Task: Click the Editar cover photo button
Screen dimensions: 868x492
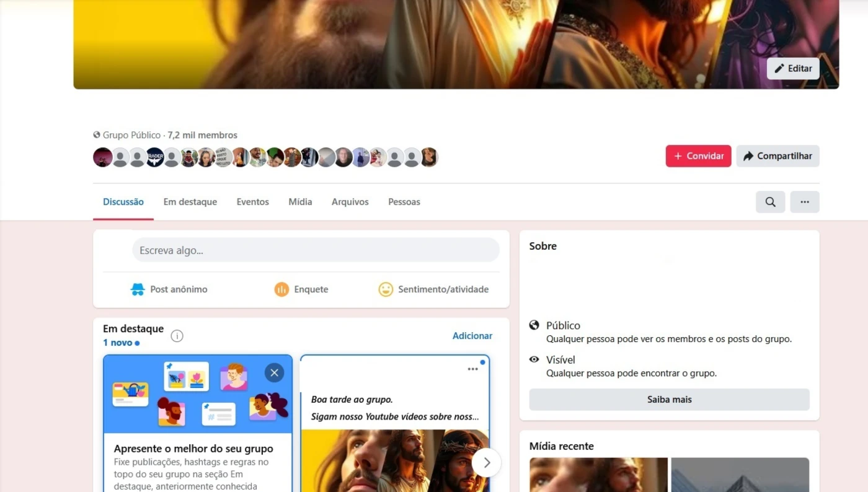Action: [x=793, y=69]
